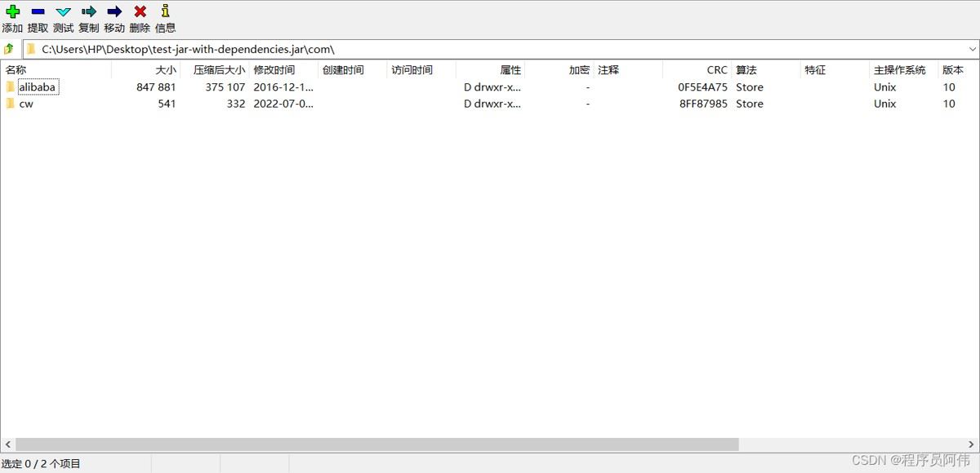Click modified date 2016-12-1...

pyautogui.click(x=283, y=87)
